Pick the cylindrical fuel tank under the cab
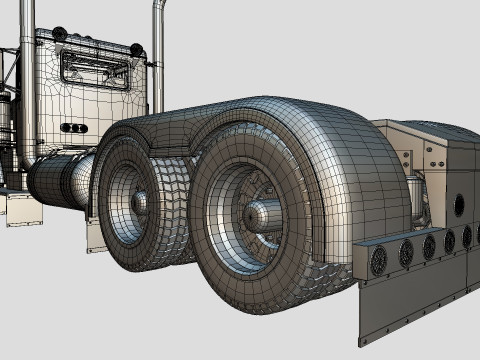Image resolution: width=480 pixels, height=360 pixels. pyautogui.click(x=60, y=179)
